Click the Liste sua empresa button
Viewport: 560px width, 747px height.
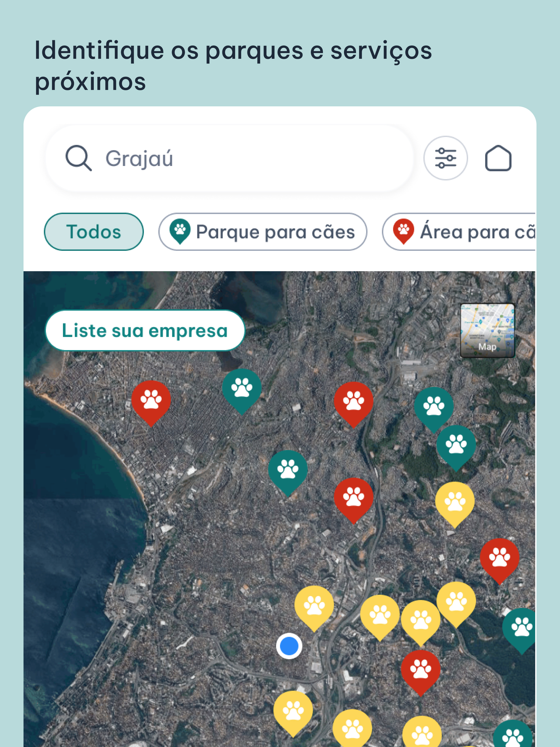[145, 330]
